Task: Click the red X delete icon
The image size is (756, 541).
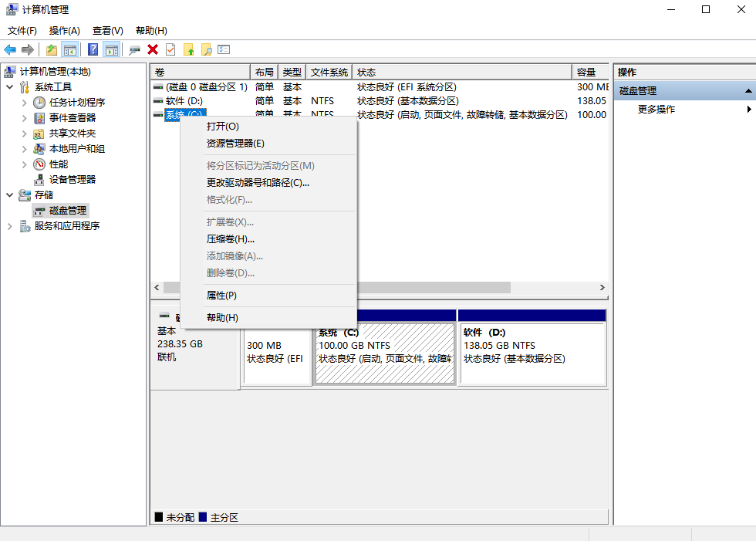Action: coord(153,49)
